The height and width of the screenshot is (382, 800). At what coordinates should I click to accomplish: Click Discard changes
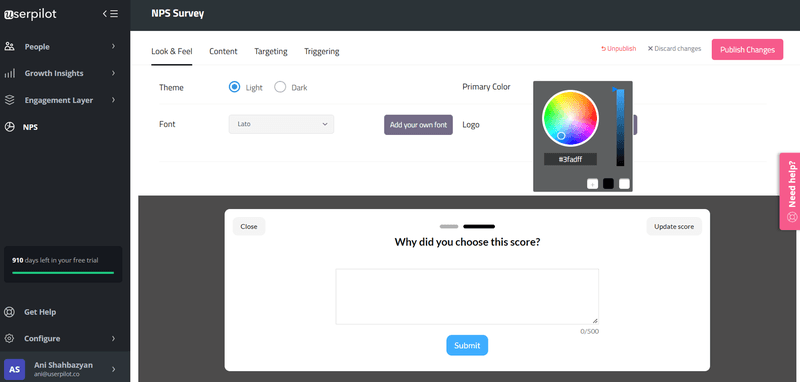(x=674, y=49)
